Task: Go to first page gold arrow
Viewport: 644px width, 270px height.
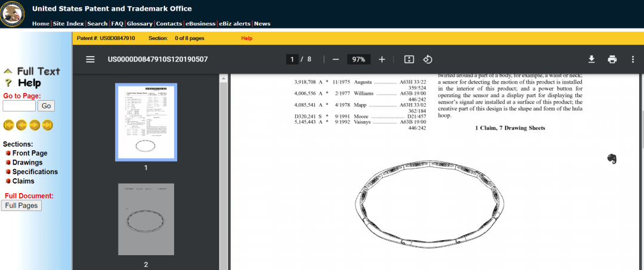Action: pyautogui.click(x=9, y=125)
